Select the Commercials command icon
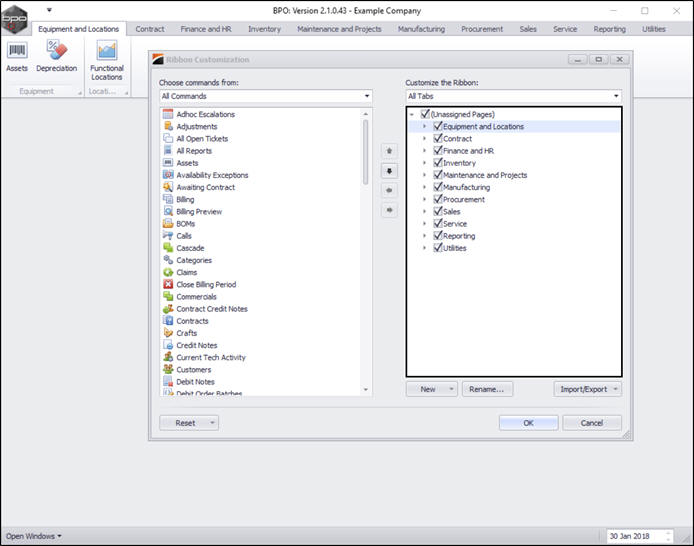Image resolution: width=694 pixels, height=546 pixels. pyautogui.click(x=168, y=296)
